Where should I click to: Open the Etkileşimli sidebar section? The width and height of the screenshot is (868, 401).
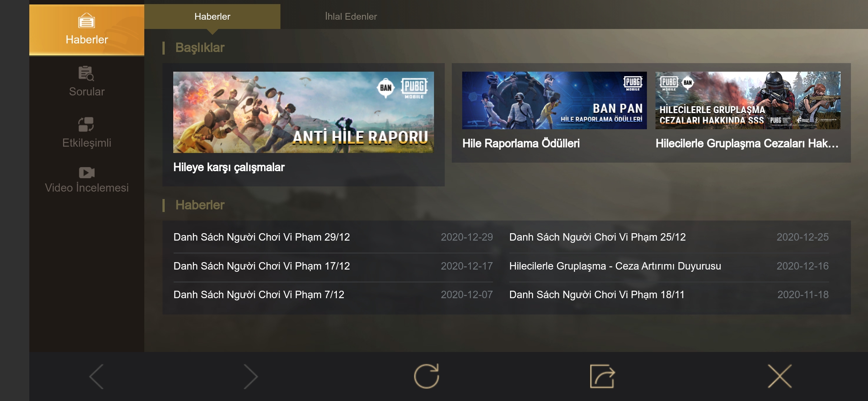(87, 133)
